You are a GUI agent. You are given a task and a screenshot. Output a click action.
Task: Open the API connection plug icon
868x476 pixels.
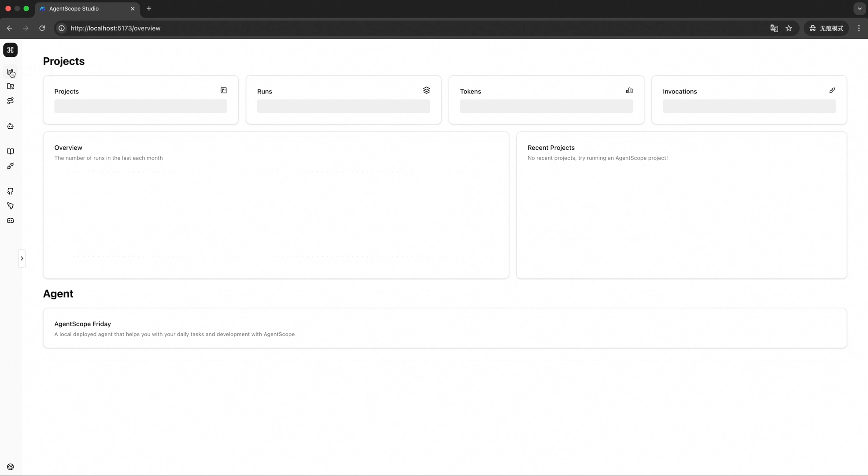[x=10, y=166]
